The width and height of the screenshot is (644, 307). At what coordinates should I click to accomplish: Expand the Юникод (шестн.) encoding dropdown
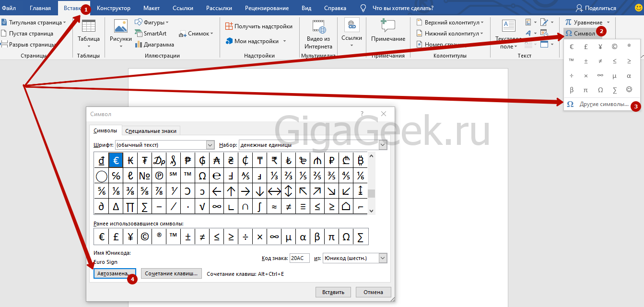[383, 258]
